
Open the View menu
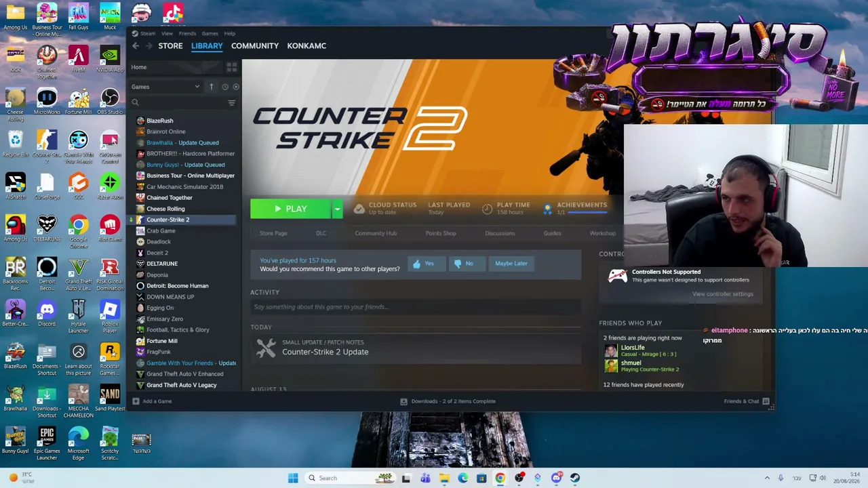167,33
